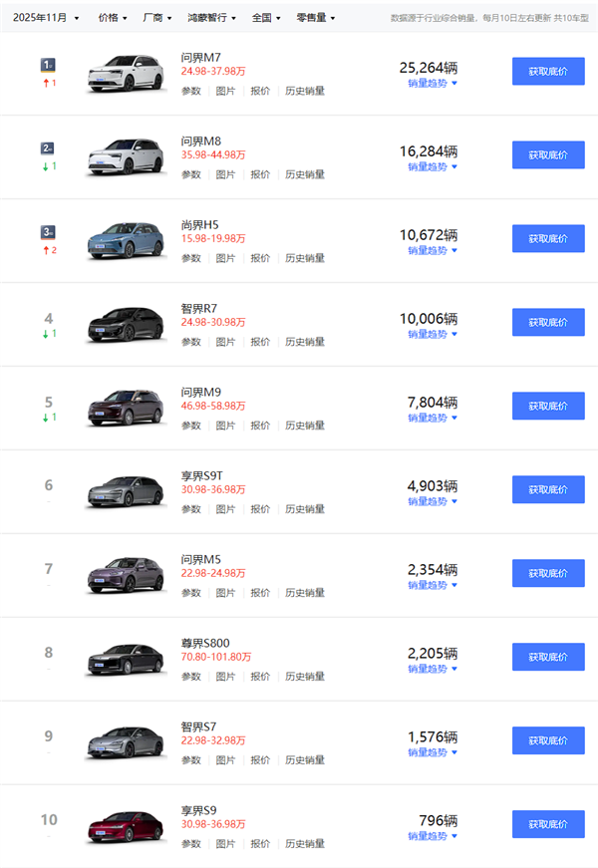Viewport: 598px width, 868px height.
Task: View 历史销量 history for 问界M9
Action: tap(305, 426)
